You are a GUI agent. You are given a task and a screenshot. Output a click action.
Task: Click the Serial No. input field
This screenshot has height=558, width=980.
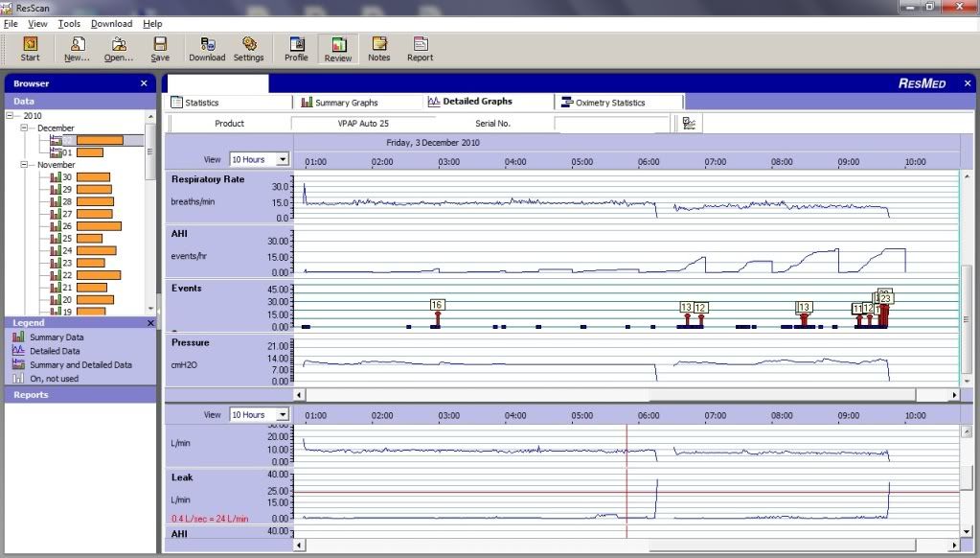tap(612, 124)
